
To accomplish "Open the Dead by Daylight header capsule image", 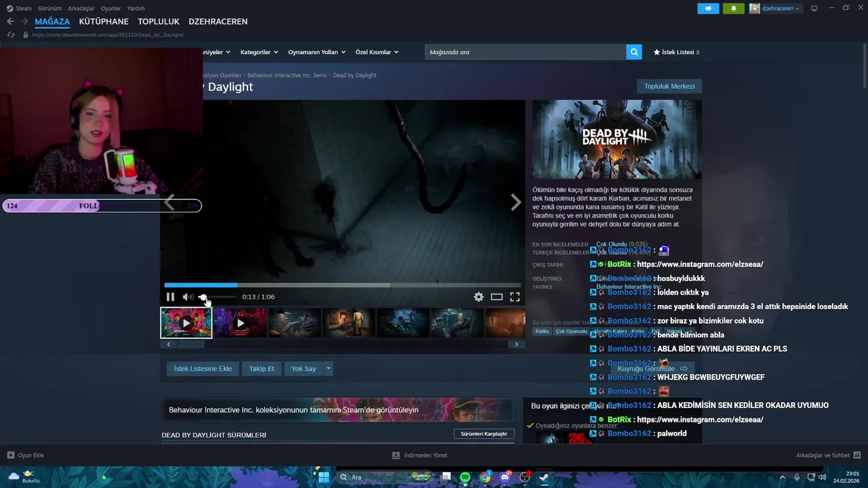I will coord(617,140).
